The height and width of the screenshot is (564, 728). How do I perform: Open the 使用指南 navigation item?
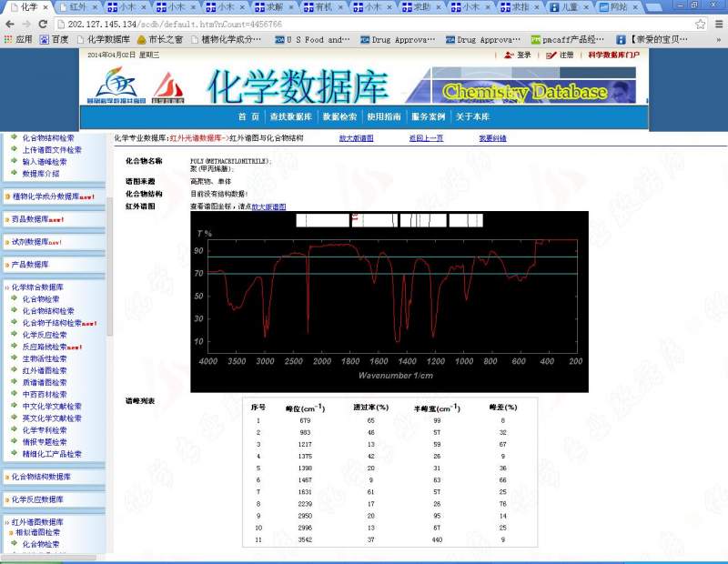point(384,116)
